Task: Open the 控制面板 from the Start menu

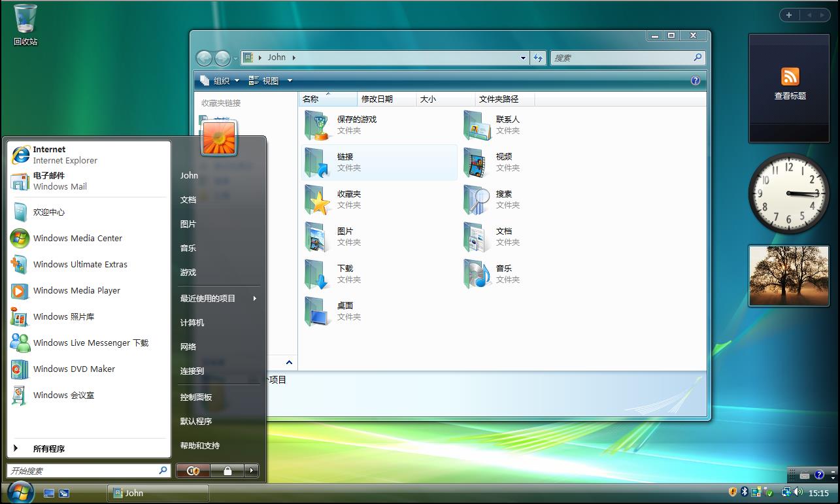Action: [x=196, y=397]
